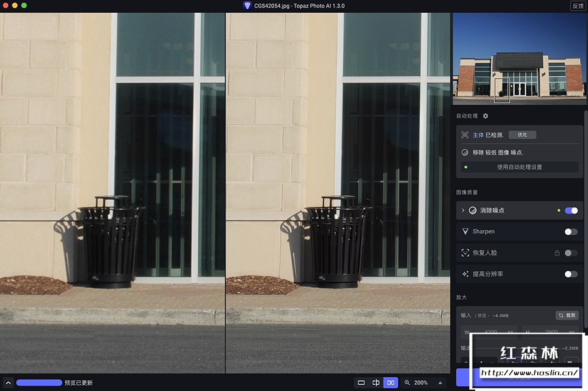
Task: Click the noise removal status icon
Action: (464, 153)
